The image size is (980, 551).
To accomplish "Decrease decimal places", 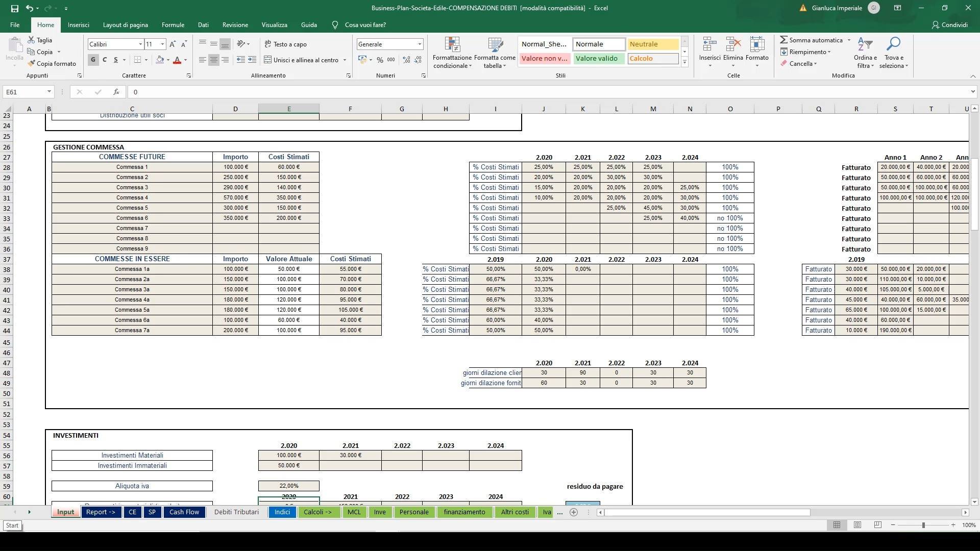I will tap(418, 60).
